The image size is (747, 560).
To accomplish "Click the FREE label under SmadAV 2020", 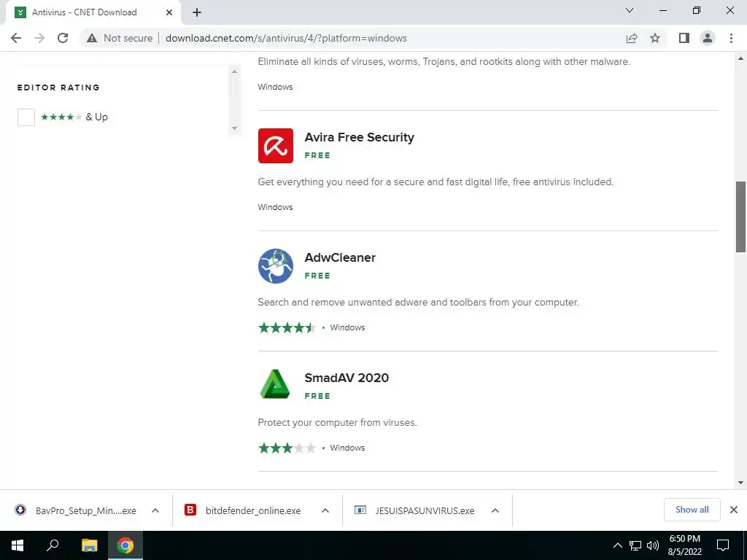I will click(317, 396).
